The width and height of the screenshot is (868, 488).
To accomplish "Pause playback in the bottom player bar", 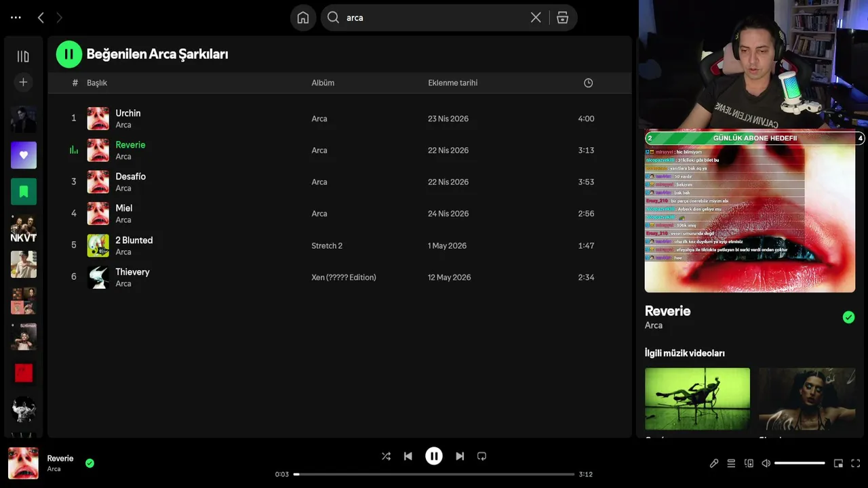I will [x=434, y=456].
